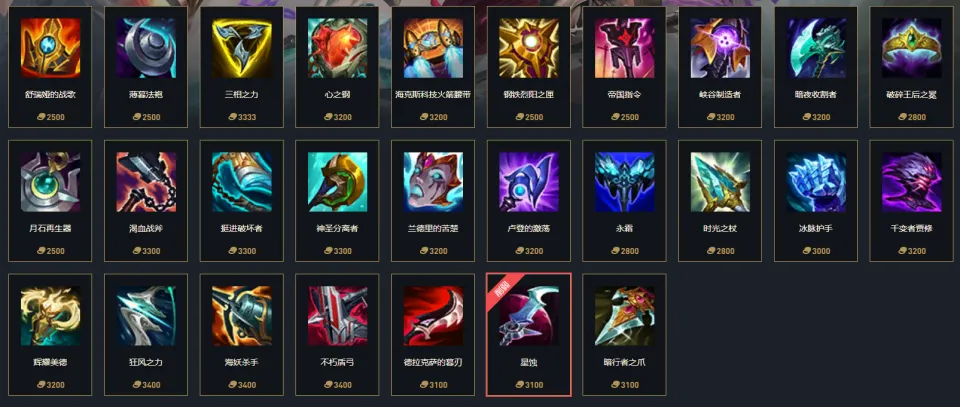Select the 冰脉护手 item icon
Screen dimensions: 960x407
pyautogui.click(x=816, y=182)
